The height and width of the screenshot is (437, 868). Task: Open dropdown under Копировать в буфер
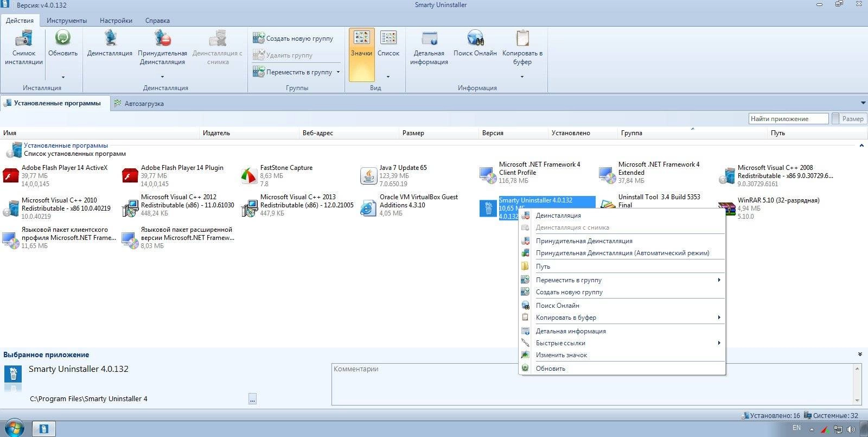click(x=522, y=77)
